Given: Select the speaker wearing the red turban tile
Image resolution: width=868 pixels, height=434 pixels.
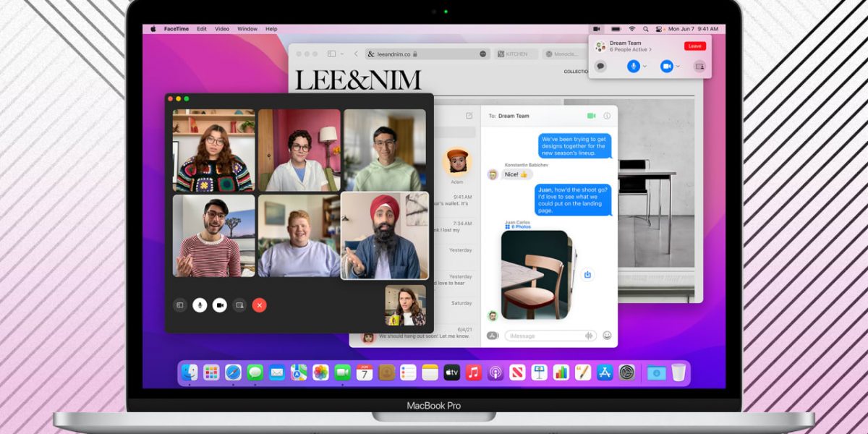Looking at the screenshot, I should pos(385,235).
